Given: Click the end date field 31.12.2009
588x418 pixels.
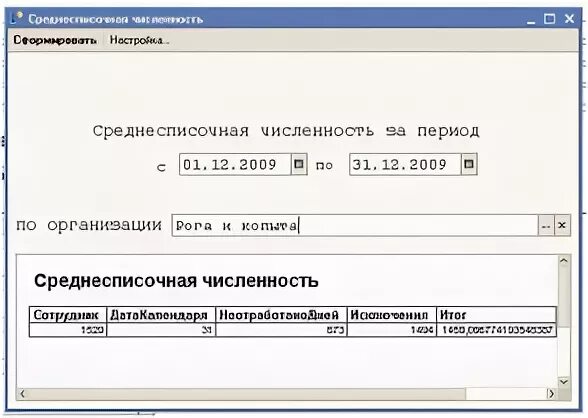Looking at the screenshot, I should pos(405,164).
